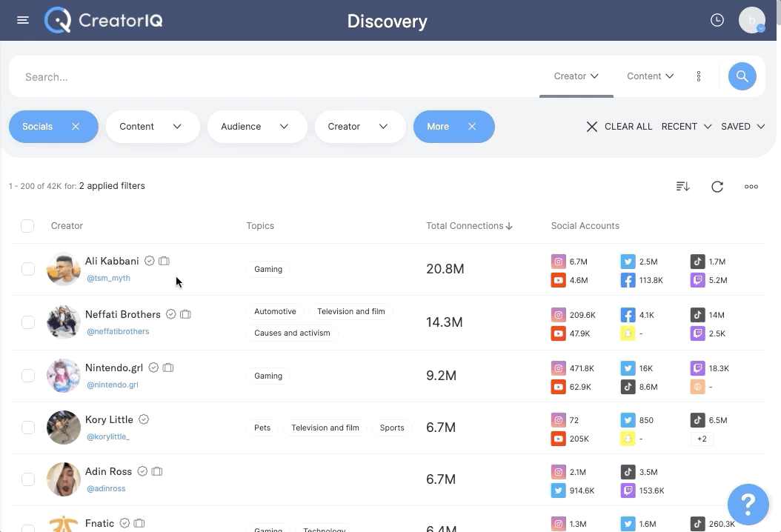Open the user profile avatar
This screenshot has width=781, height=532.
click(751, 20)
